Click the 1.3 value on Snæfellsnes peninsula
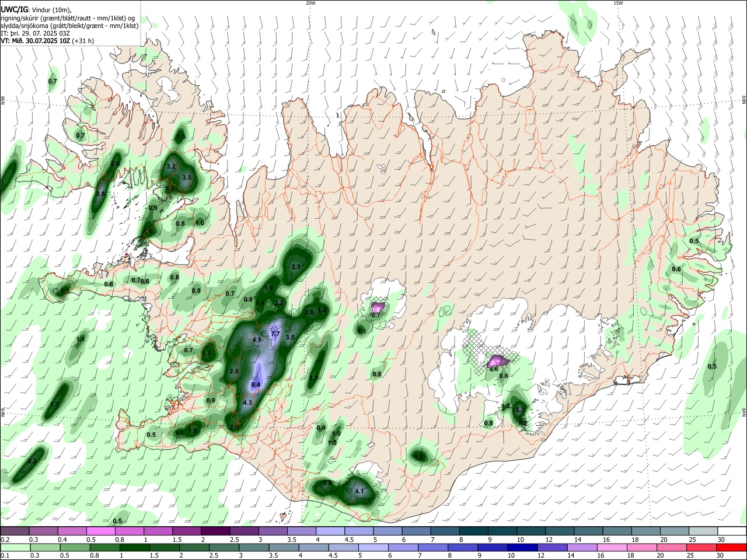 pos(64,290)
